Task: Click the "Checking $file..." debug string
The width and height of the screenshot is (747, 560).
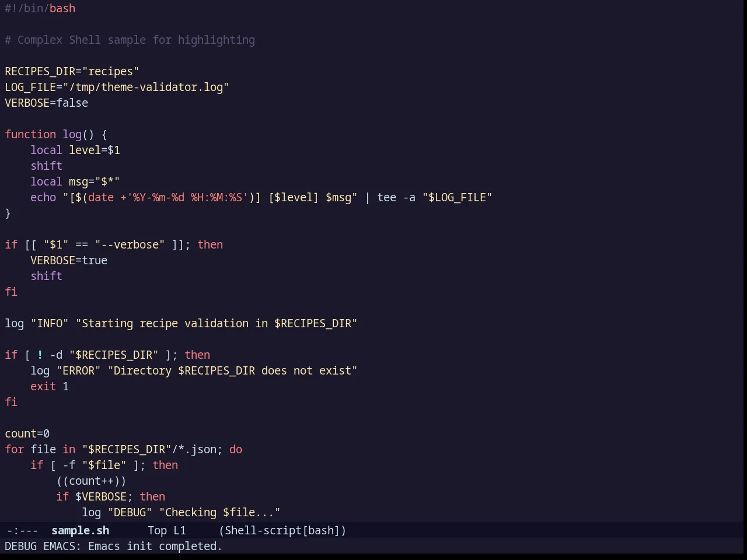Action: (220, 512)
